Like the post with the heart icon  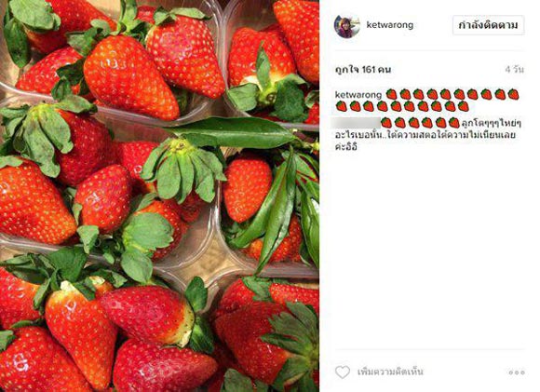coord(343,372)
